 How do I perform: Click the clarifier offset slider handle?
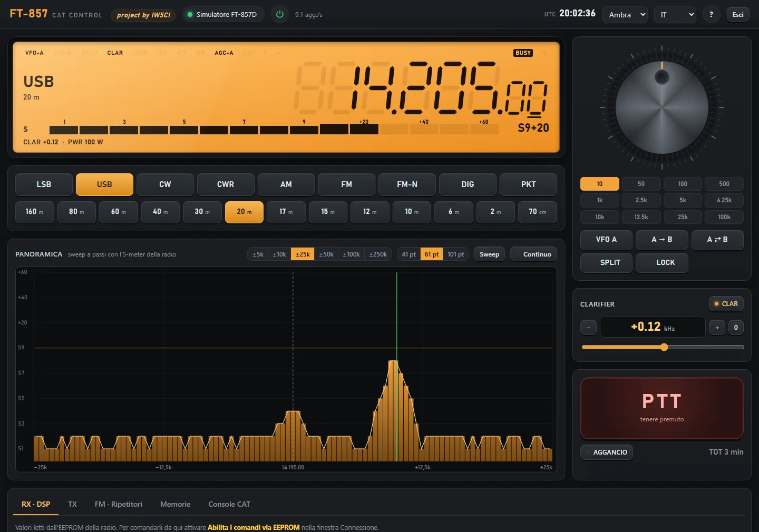664,347
